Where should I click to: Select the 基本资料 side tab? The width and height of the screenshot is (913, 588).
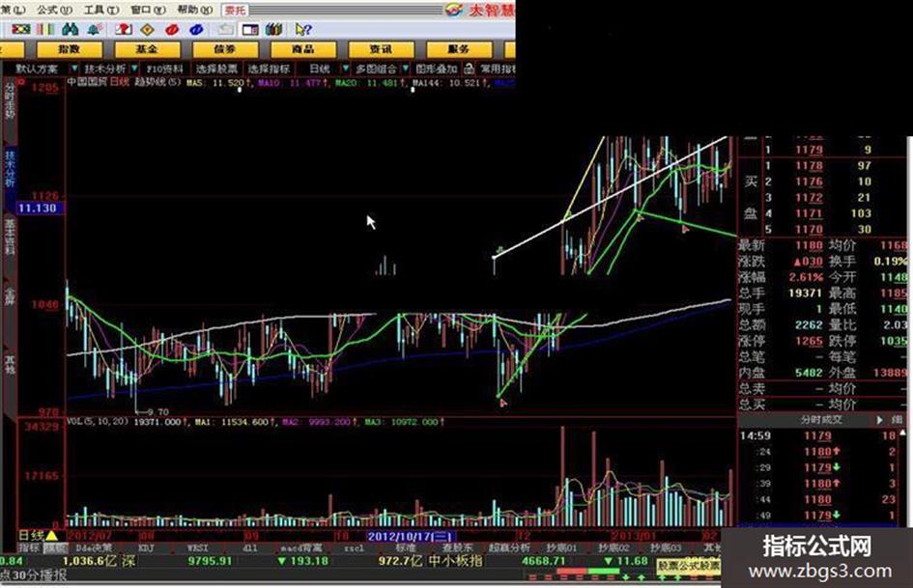(x=10, y=236)
